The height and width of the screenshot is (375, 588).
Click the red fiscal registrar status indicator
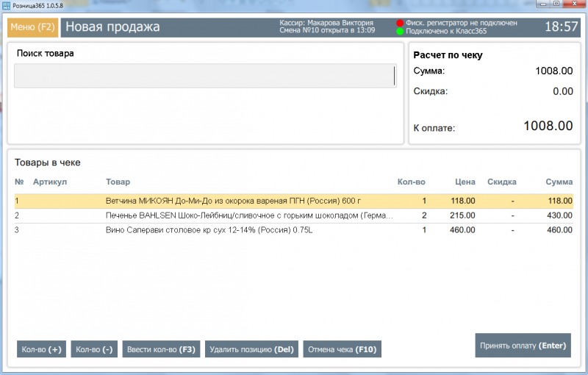coord(400,24)
